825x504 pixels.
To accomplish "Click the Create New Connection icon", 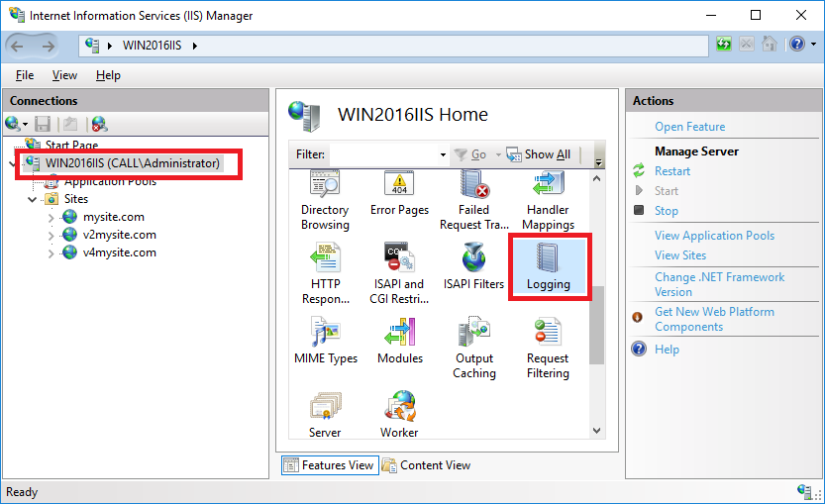I will pyautogui.click(x=13, y=124).
